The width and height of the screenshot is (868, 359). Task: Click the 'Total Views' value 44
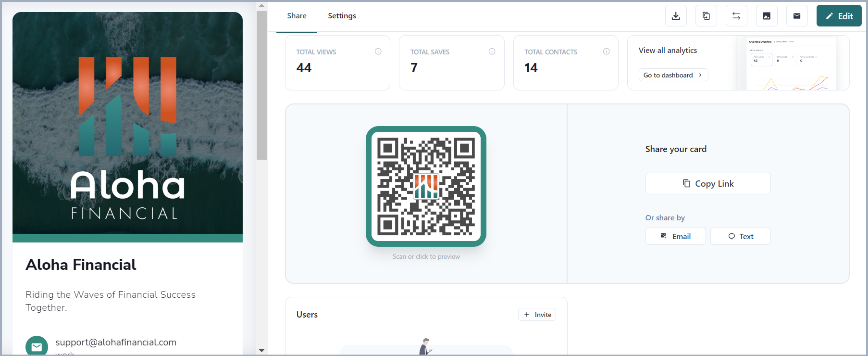304,68
